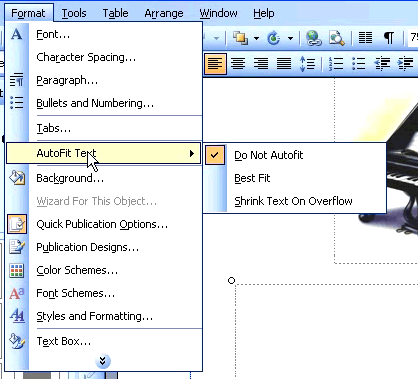
Task: Expand the AutoFit Text submenu arrow
Action: (x=192, y=153)
